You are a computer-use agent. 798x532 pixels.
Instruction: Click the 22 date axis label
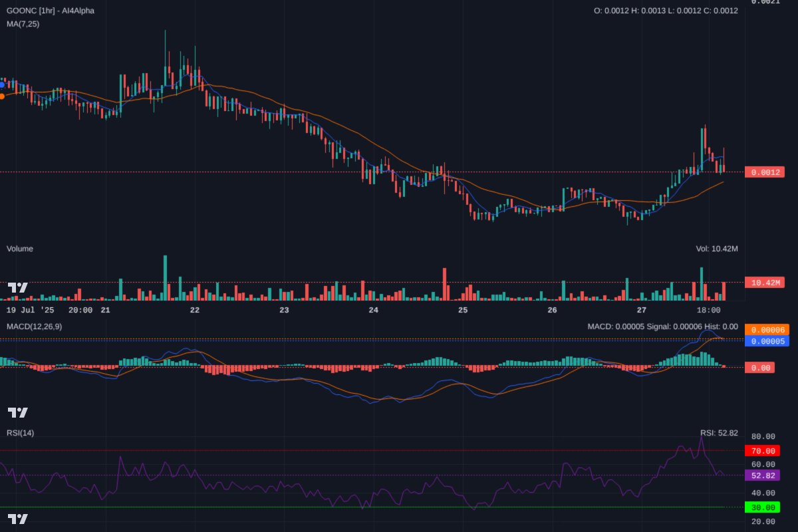[195, 310]
